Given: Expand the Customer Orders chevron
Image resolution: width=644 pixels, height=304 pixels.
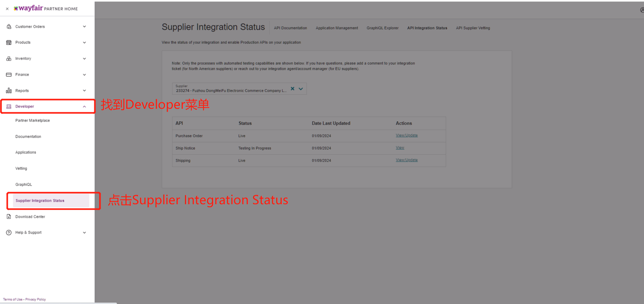Looking at the screenshot, I should pyautogui.click(x=84, y=27).
